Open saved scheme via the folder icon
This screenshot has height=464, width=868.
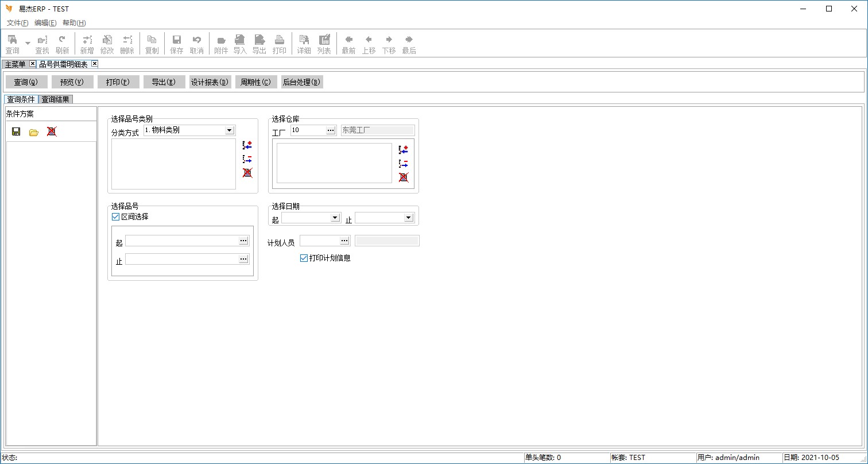pyautogui.click(x=34, y=132)
